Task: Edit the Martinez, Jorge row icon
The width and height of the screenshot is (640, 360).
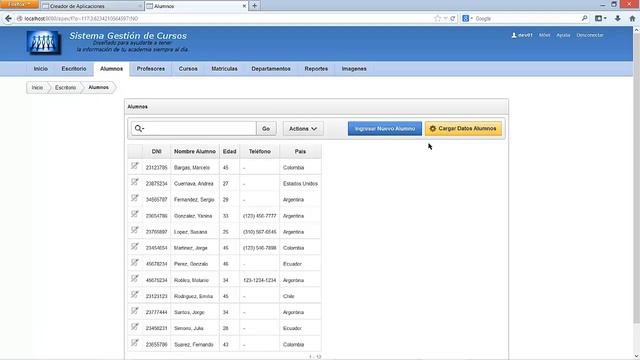Action: (x=135, y=246)
